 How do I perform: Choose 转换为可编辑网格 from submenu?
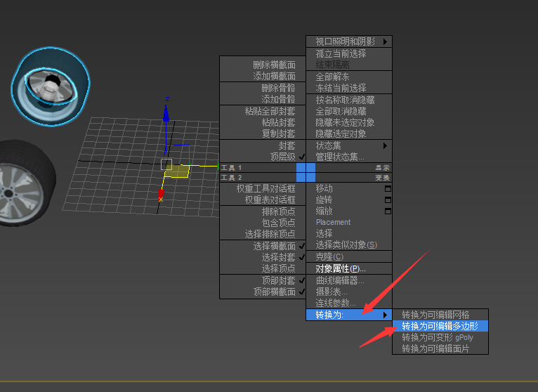[435, 315]
